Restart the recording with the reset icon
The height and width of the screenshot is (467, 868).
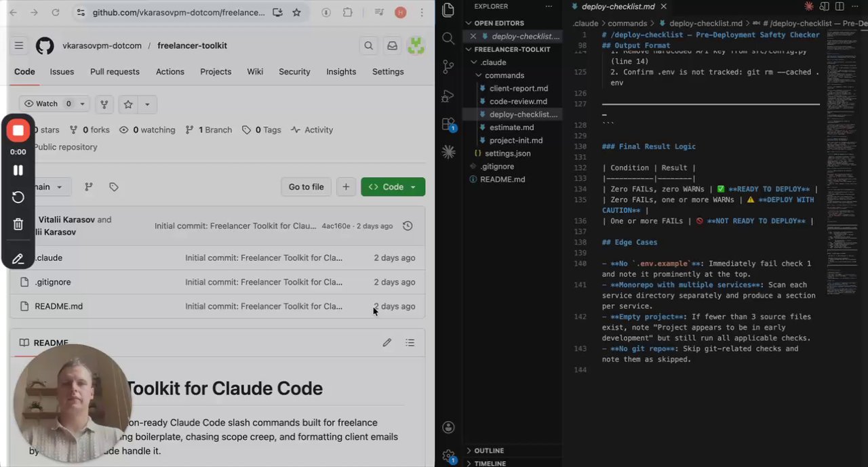tap(18, 197)
